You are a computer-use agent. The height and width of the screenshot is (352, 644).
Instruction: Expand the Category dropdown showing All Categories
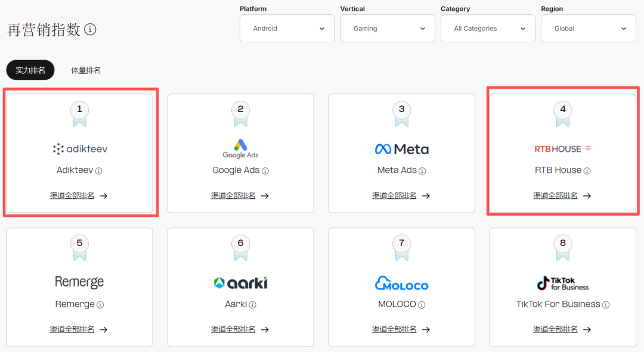488,29
